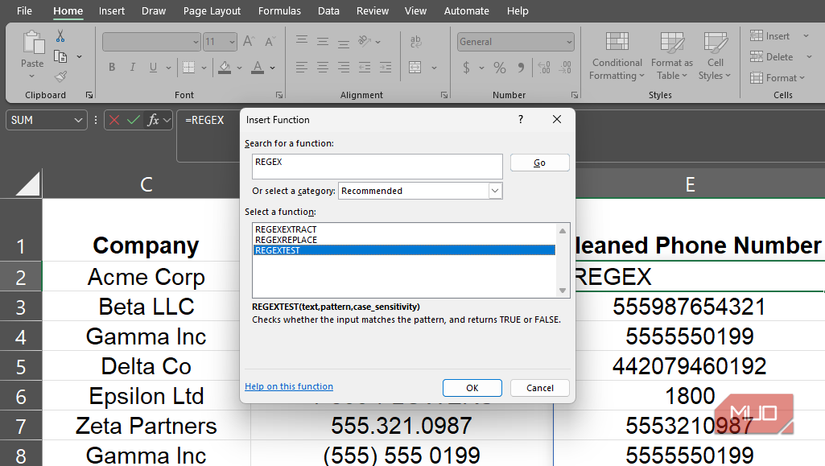Switch to the Automate tab

pos(466,11)
